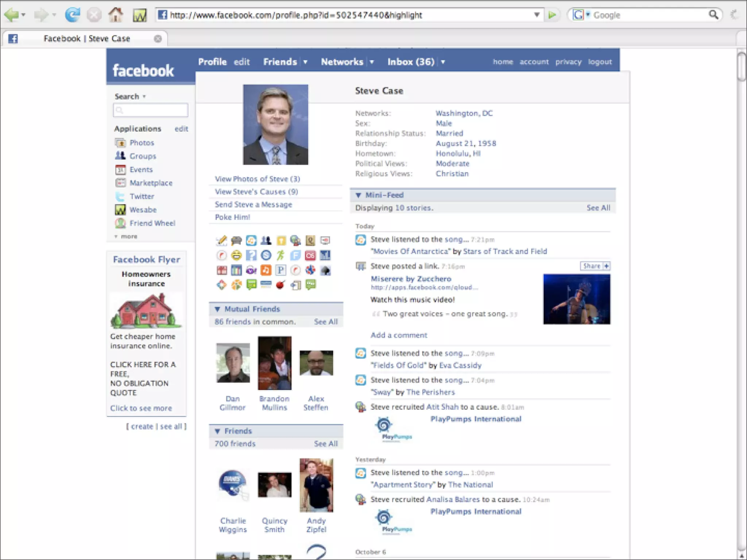
Task: Close the Facebook Steve Case tab
Action: pyautogui.click(x=158, y=39)
